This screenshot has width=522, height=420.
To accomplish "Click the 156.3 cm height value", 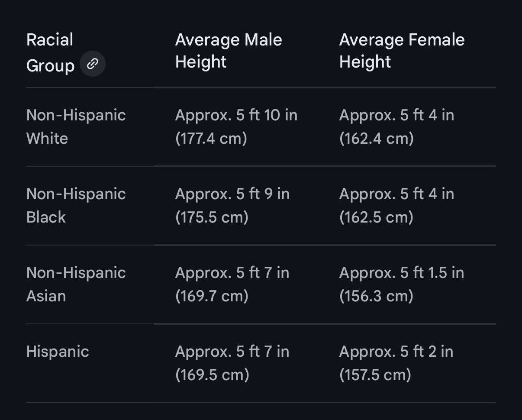I will coord(377,297).
